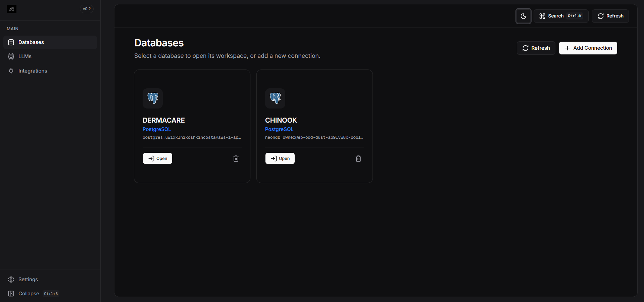The height and width of the screenshot is (302, 644).
Task: Refresh the Databases list
Action: click(536, 48)
